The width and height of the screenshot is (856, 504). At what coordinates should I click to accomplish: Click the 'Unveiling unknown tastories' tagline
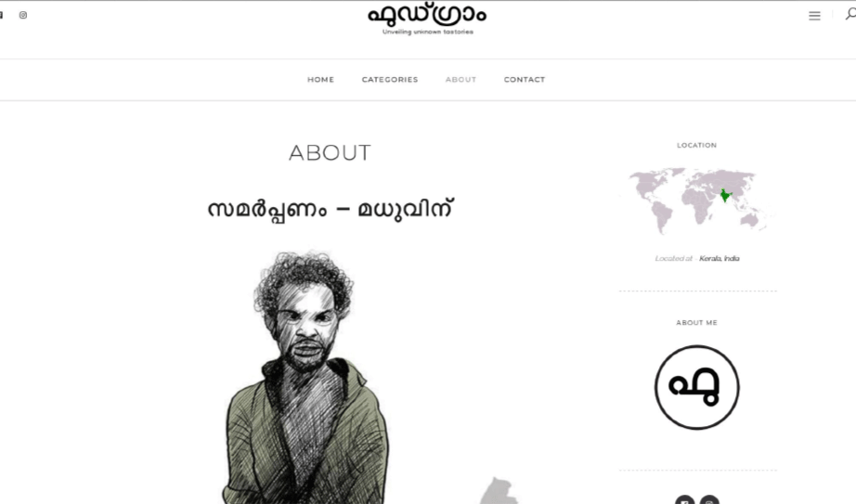[x=427, y=32]
